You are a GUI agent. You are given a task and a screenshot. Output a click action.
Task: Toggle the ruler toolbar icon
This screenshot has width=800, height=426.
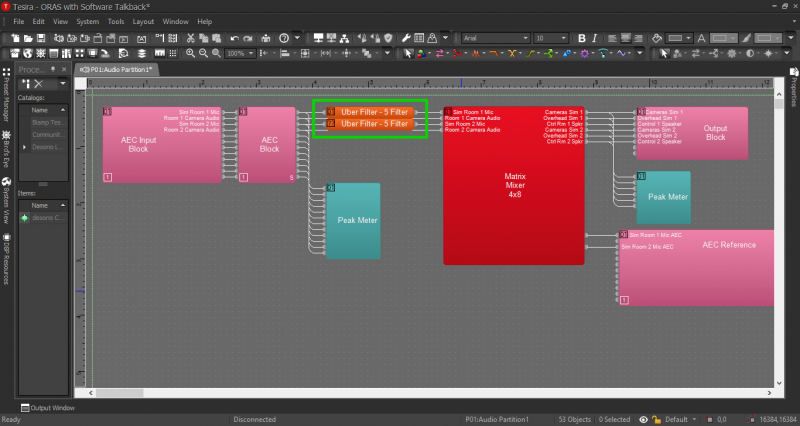pos(160,53)
